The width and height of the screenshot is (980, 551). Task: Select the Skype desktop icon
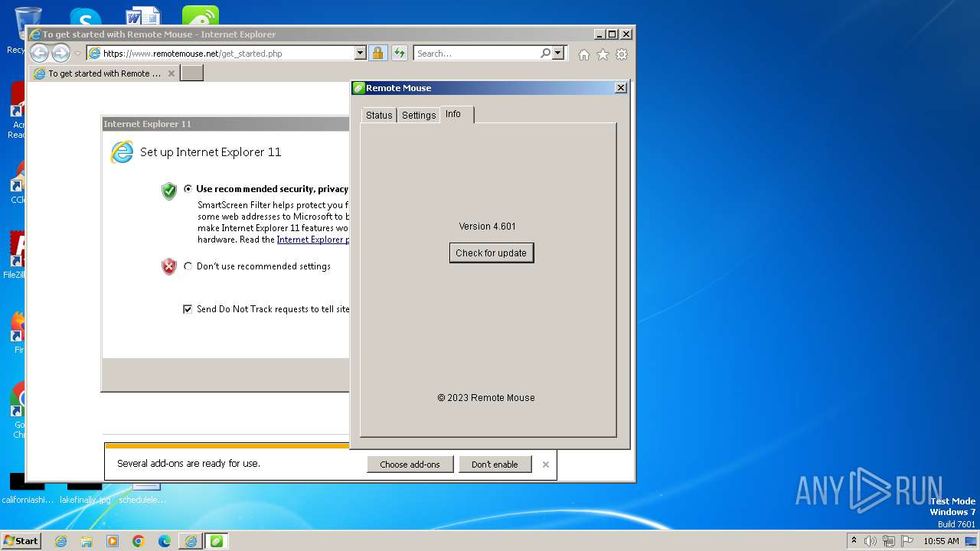coord(85,18)
